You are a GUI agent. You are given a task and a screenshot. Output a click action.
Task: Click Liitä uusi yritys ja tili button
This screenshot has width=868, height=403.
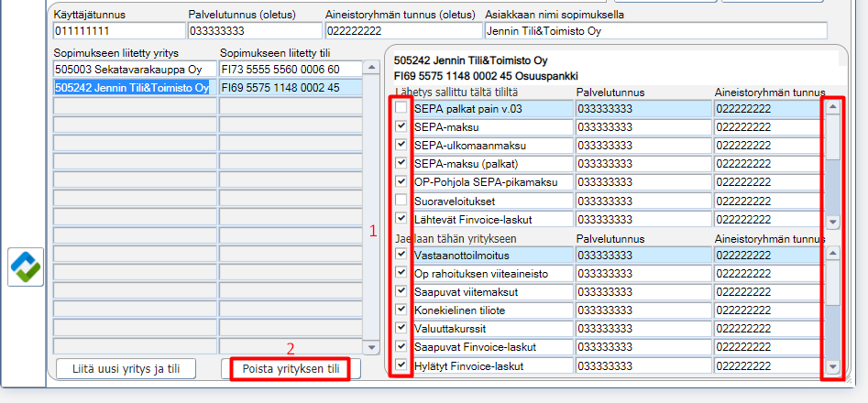(126, 369)
